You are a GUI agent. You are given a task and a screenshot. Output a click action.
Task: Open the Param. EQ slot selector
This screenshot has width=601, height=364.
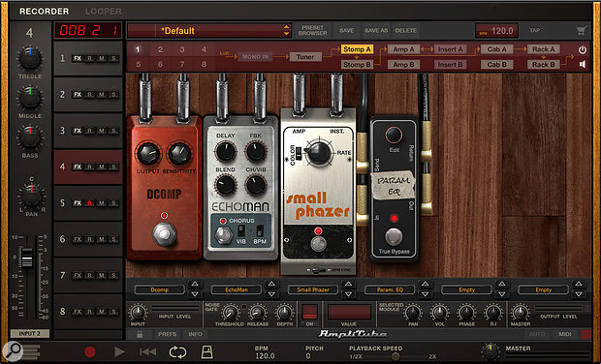pos(390,289)
